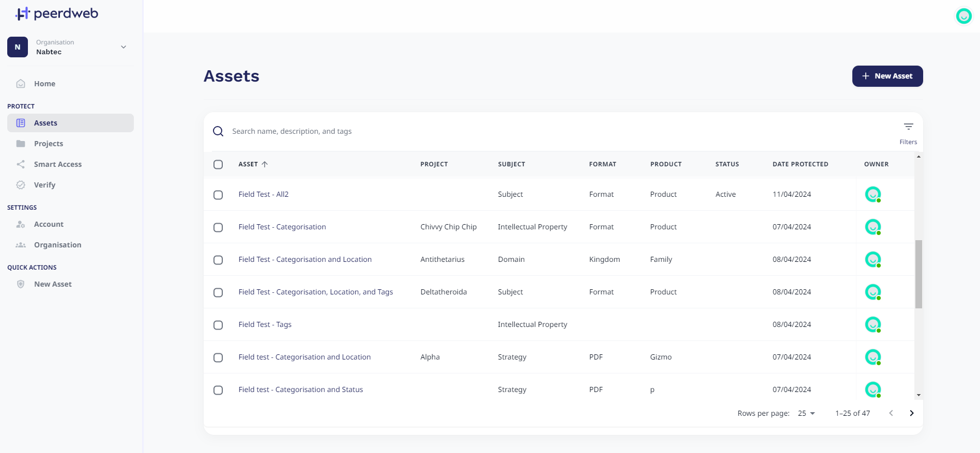Open Account settings in the sidebar

[70, 224]
